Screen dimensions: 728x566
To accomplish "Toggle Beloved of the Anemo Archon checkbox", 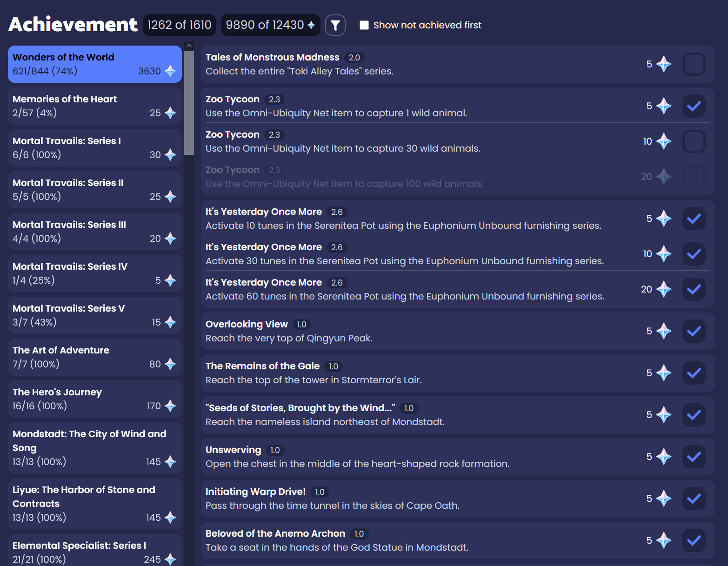I will [694, 540].
